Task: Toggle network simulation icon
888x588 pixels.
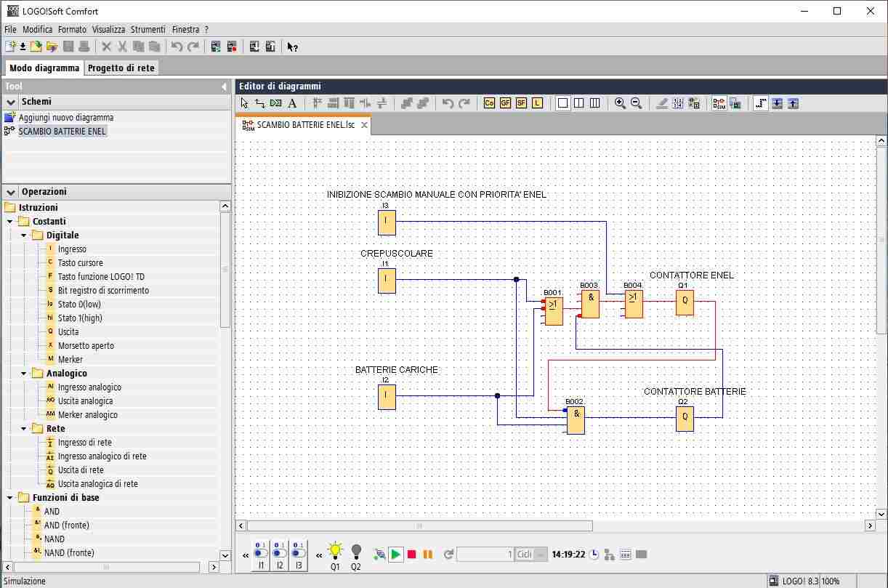Action: click(x=609, y=555)
